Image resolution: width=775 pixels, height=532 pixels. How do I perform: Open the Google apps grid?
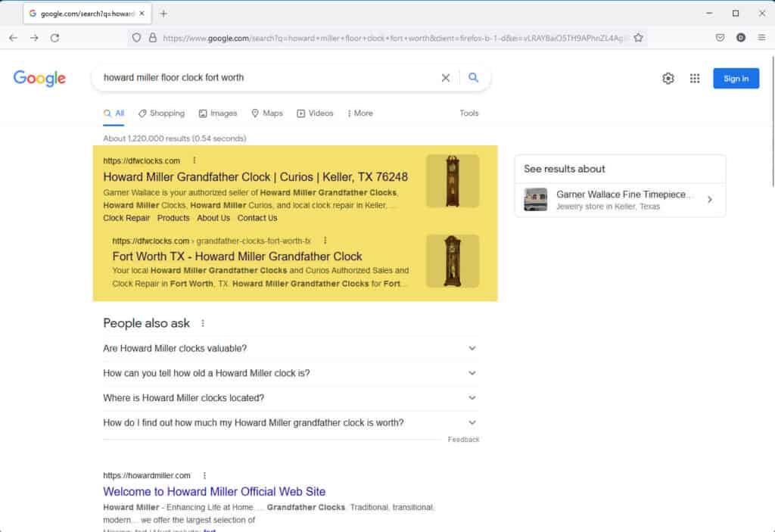(x=695, y=78)
